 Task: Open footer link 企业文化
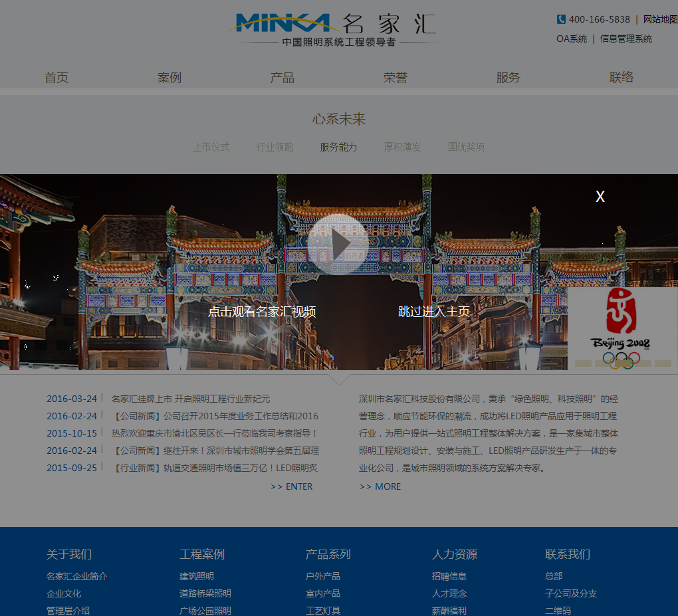click(64, 594)
